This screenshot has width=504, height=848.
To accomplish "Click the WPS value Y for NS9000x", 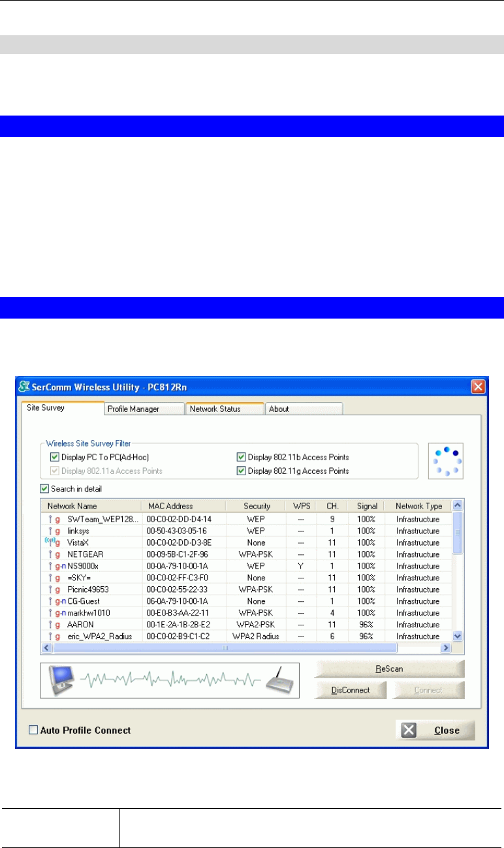I will point(300,566).
